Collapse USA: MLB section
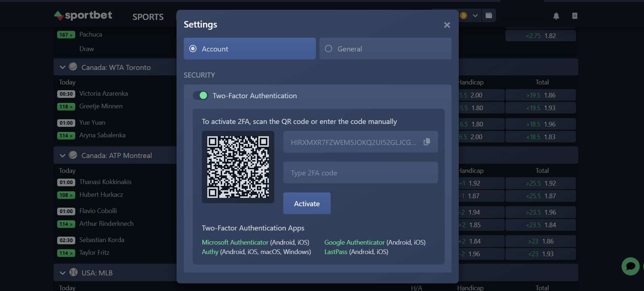Image resolution: width=644 pixels, height=291 pixels. (x=62, y=273)
